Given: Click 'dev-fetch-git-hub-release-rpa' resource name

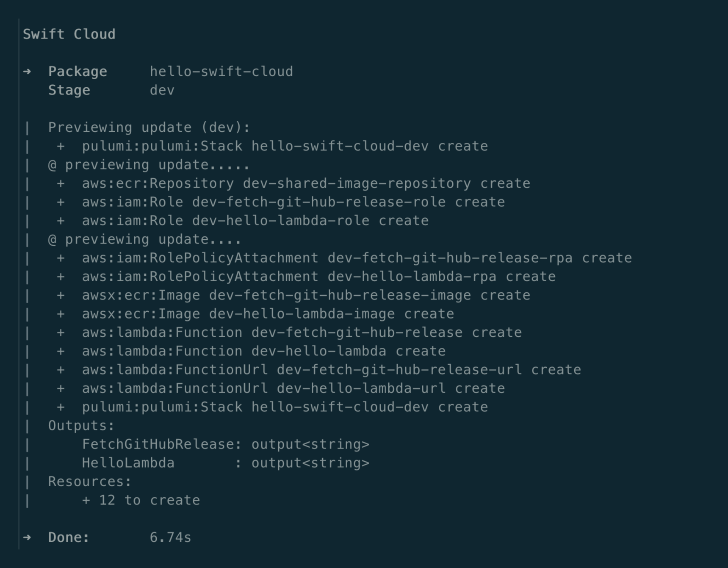Looking at the screenshot, I should click(450, 258).
